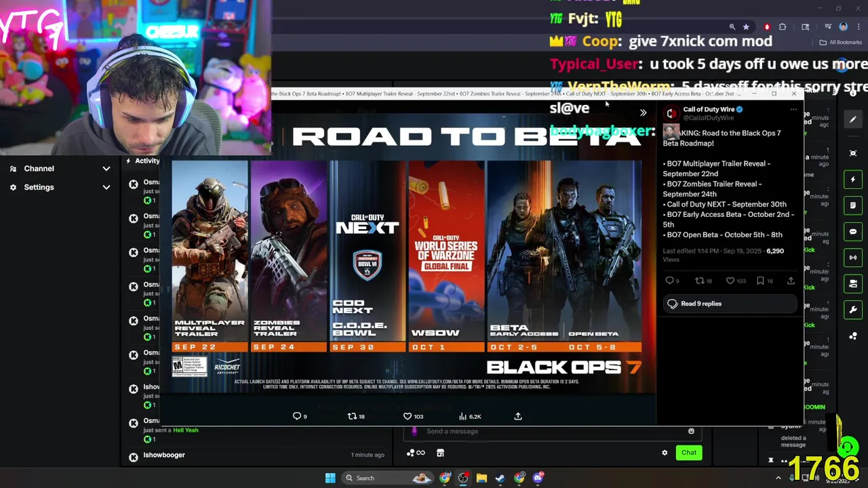
Task: Toggle the document icon in right toolbar
Action: 853,205
